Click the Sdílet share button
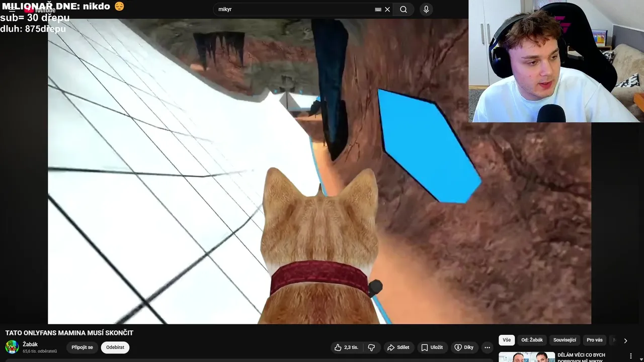Viewport: 644px width, 362px height. pyautogui.click(x=398, y=347)
